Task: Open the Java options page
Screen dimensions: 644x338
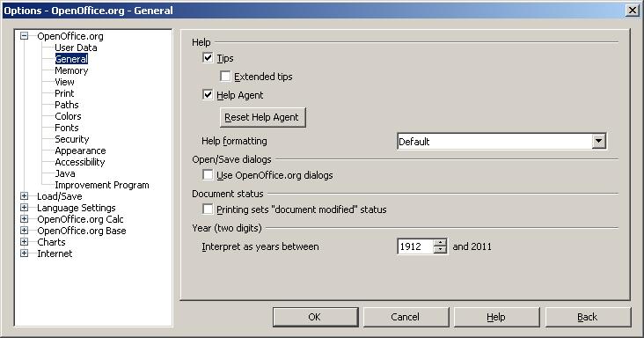Action: coord(65,173)
